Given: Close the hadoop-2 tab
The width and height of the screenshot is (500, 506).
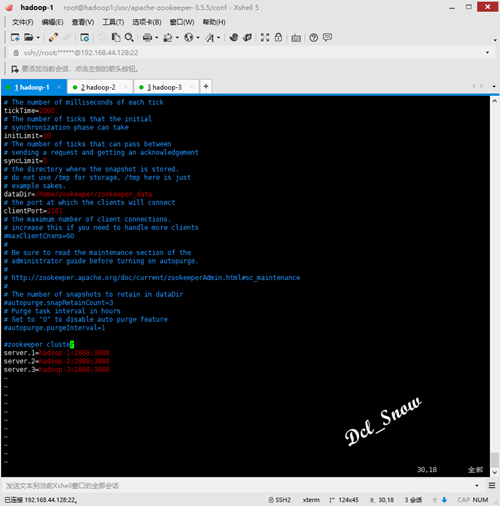Looking at the screenshot, I should [x=126, y=87].
